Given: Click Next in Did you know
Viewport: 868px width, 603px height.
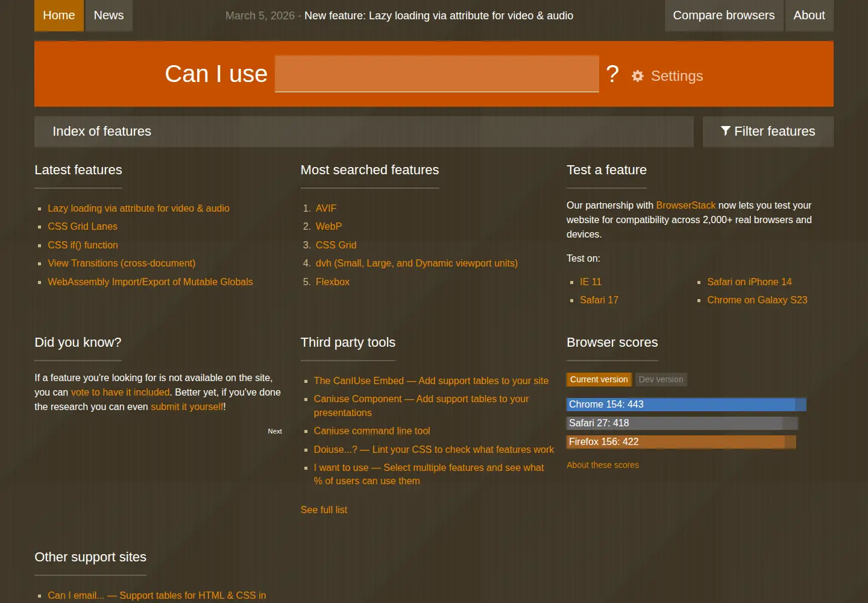Looking at the screenshot, I should (x=275, y=431).
